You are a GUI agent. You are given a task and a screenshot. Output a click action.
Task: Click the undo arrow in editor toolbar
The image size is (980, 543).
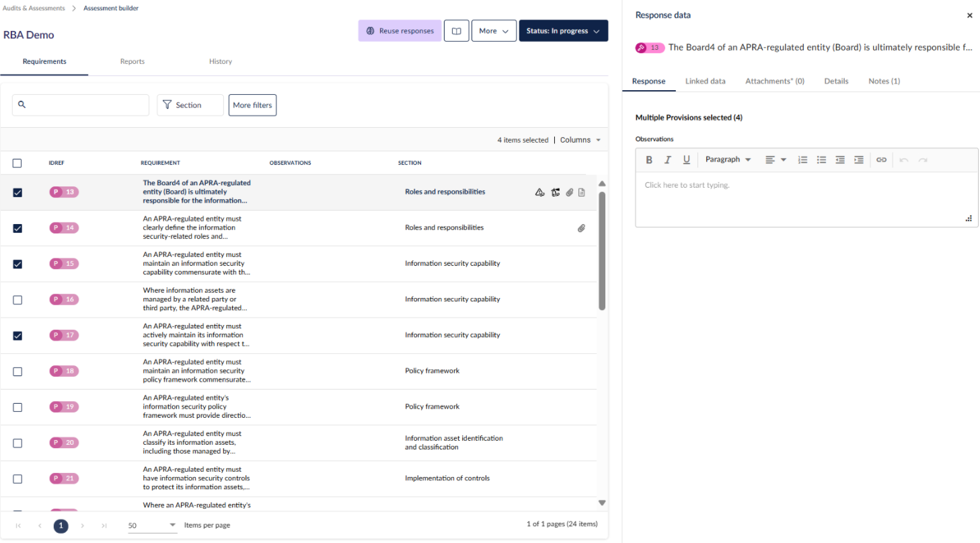[x=904, y=160]
